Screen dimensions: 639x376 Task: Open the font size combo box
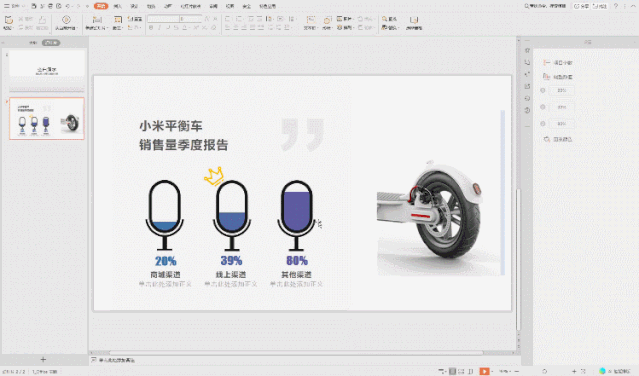191,19
